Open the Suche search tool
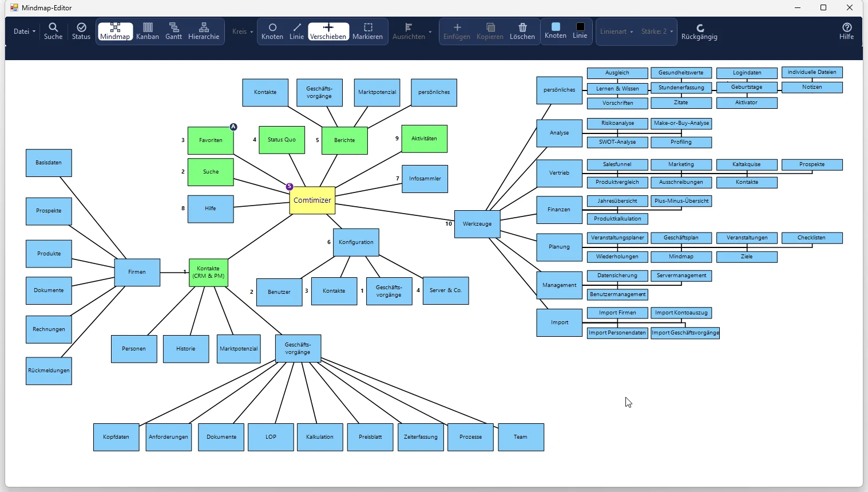This screenshot has height=492, width=868. point(53,31)
